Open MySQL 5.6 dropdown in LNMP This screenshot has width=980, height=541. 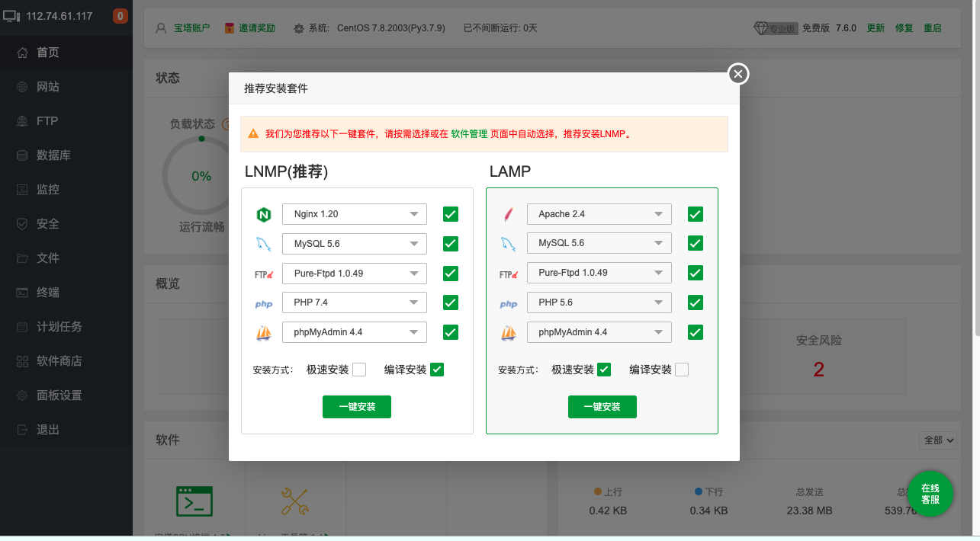click(x=355, y=244)
